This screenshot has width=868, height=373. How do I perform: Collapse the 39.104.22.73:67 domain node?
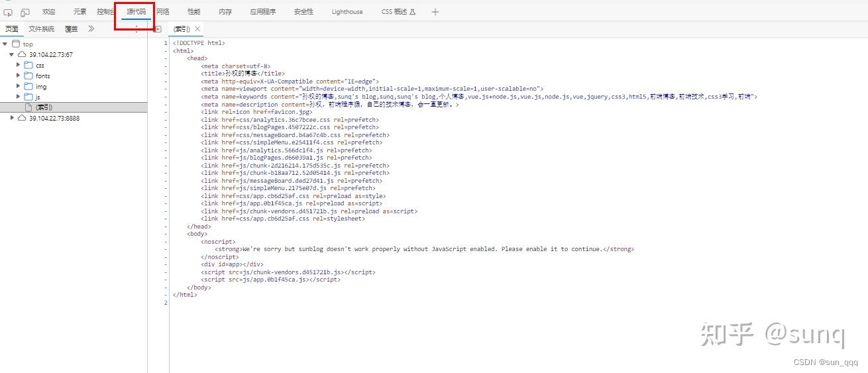pos(12,54)
